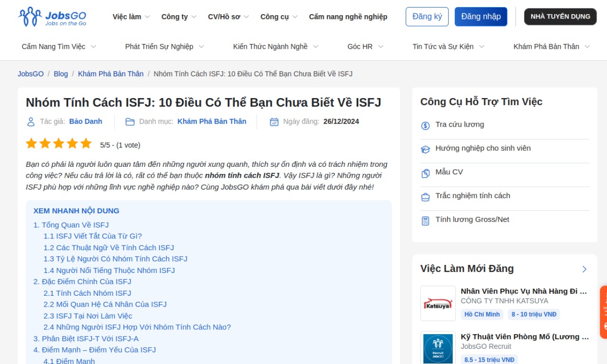Click the JobsGO logo
The width and height of the screenshot is (607, 364).
52,17
